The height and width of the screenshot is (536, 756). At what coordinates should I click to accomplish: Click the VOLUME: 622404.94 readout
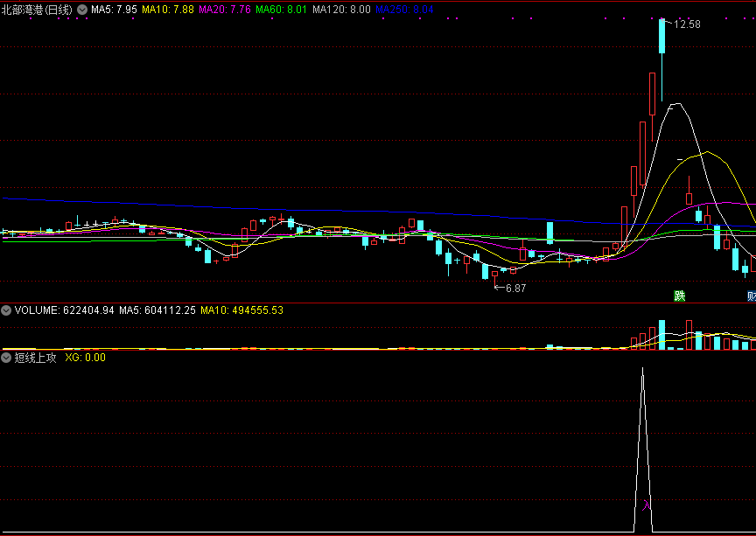(65, 310)
